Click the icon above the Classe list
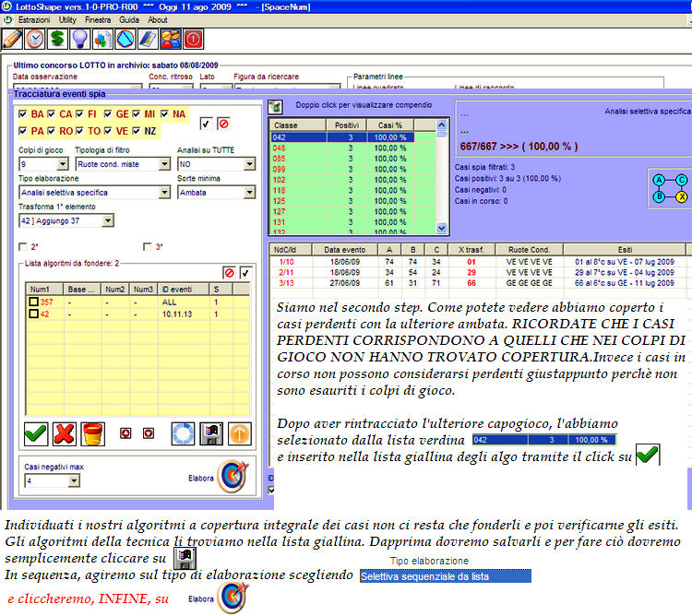Viewport: 692px width, 616px height. (x=275, y=106)
